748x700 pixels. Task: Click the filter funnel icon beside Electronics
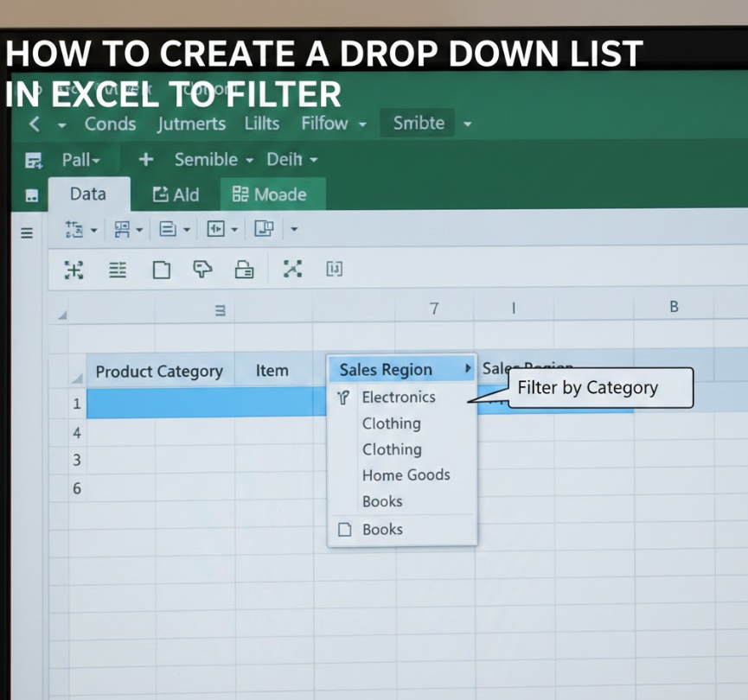pos(344,398)
